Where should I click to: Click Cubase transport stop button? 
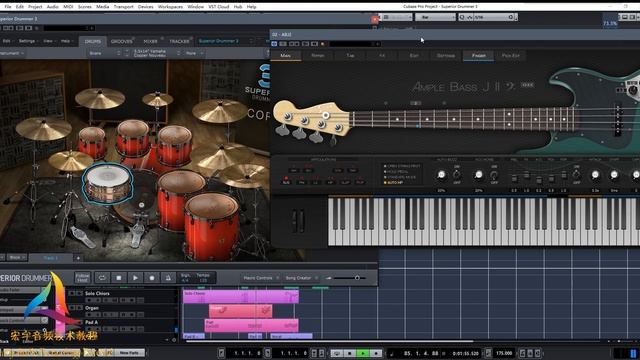pos(350,353)
